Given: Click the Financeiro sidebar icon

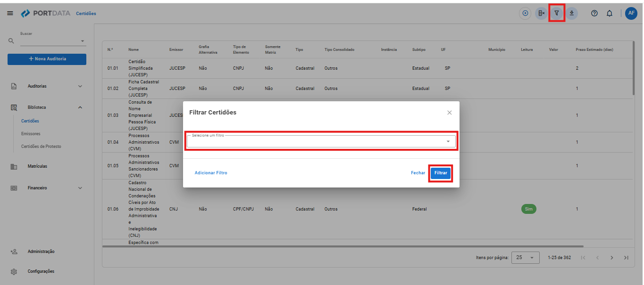Looking at the screenshot, I should pyautogui.click(x=14, y=188).
